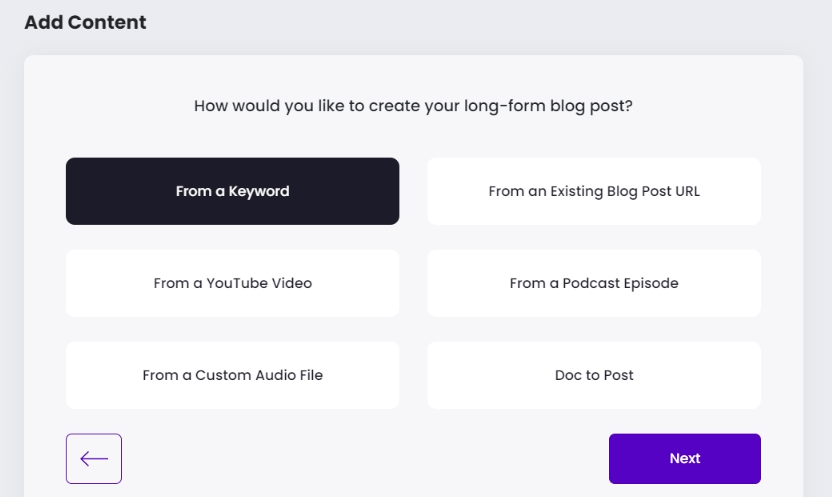Select the From a Keyword option
832x497 pixels.
232,191
